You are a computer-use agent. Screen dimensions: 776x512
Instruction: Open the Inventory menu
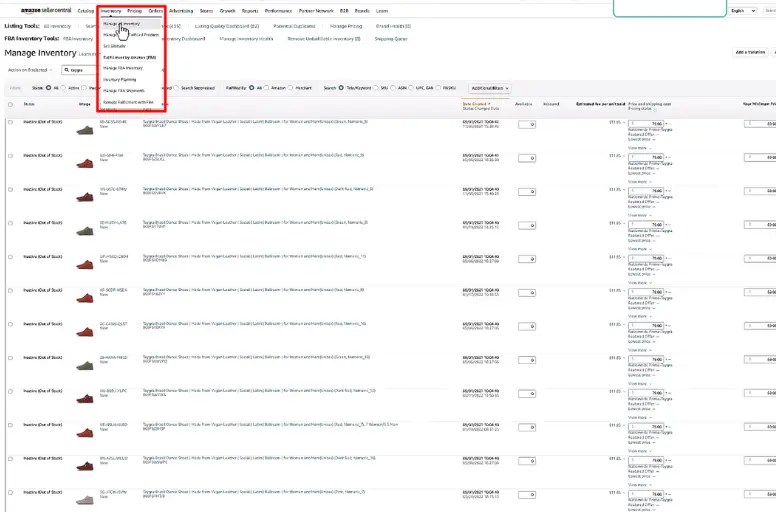coord(111,11)
